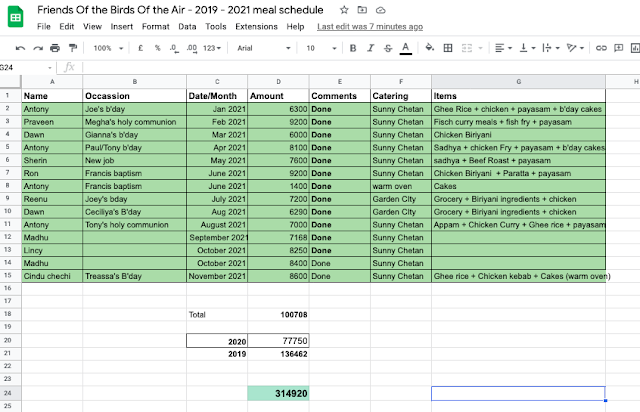Print the spreadsheet
The width and height of the screenshot is (640, 412).
coord(55,48)
